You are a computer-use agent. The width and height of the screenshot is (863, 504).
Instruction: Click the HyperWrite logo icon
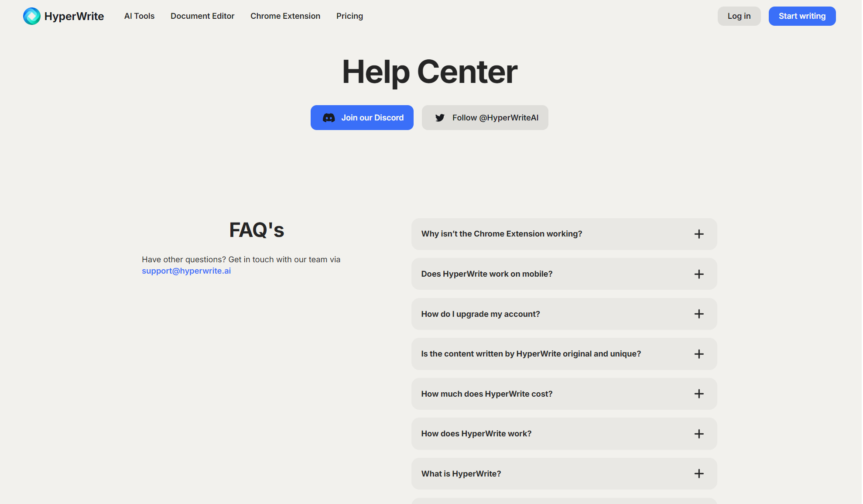click(x=31, y=16)
